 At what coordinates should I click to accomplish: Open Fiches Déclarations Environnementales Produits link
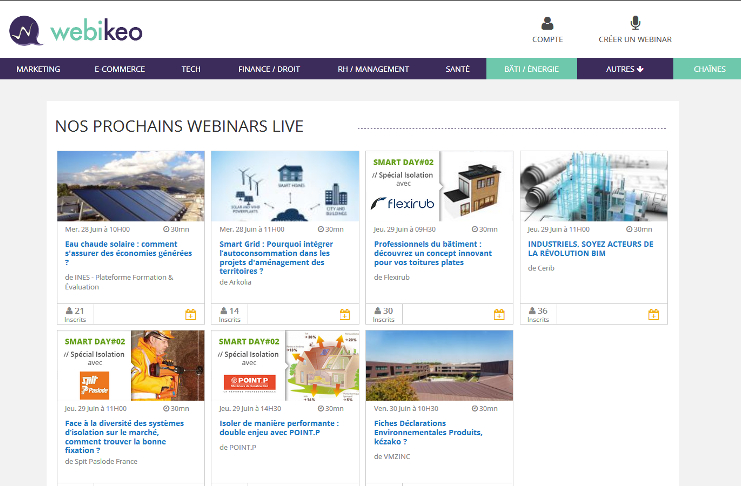pyautogui.click(x=428, y=432)
